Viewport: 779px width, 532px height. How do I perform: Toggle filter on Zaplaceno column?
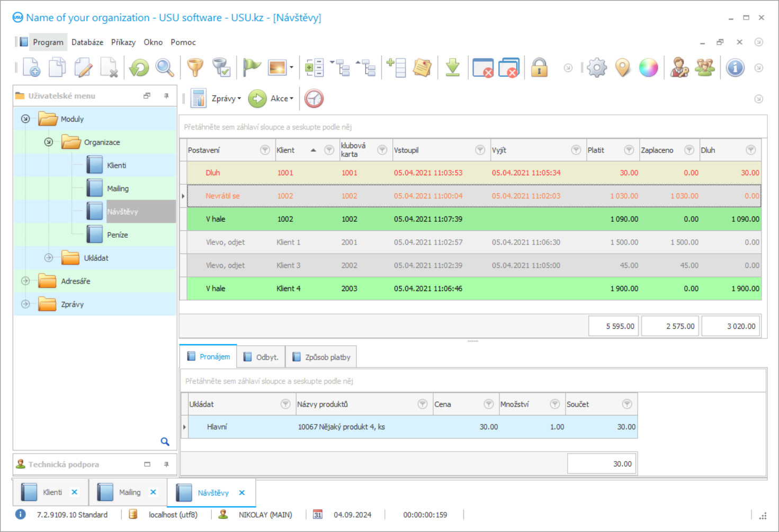coord(689,150)
